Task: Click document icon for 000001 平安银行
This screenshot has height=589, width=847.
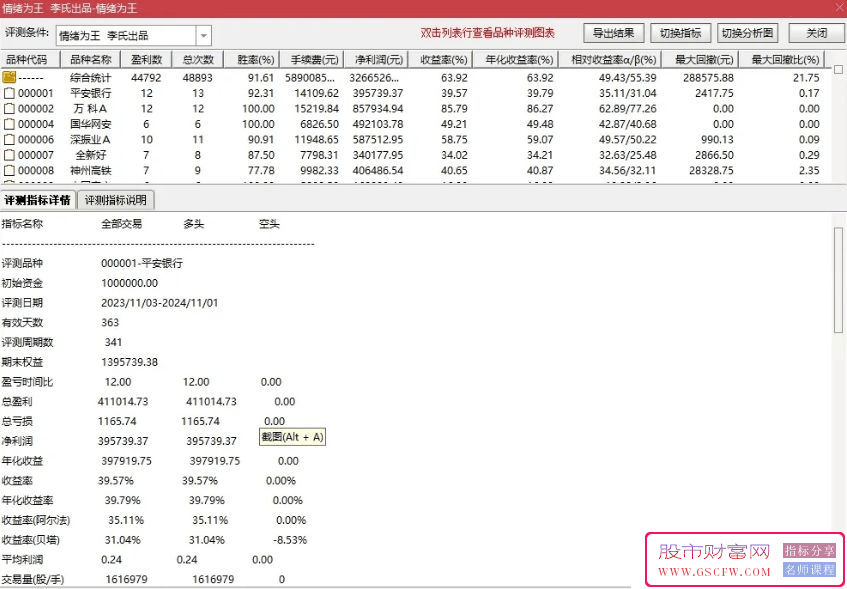Action: point(9,93)
